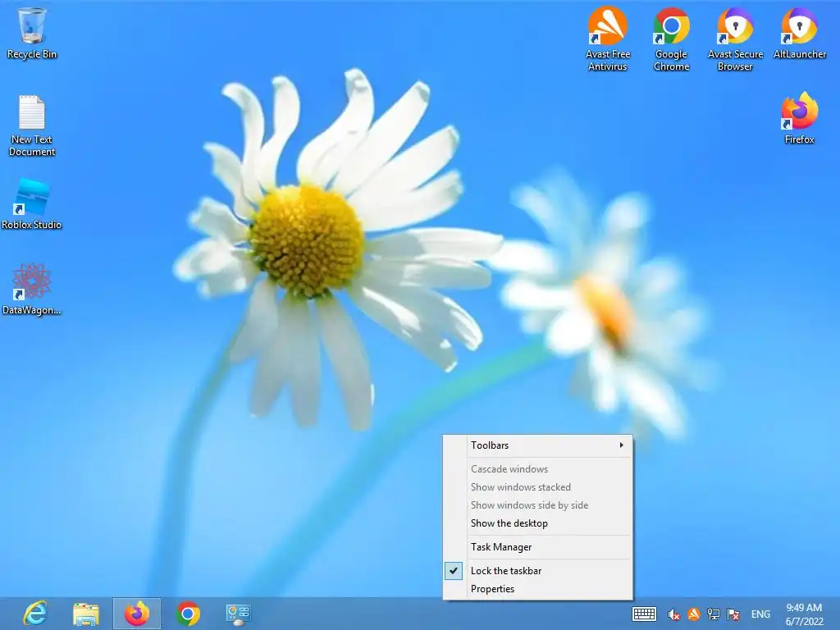Select the Avast Free Antivirus desktop shortcut

coord(608,39)
